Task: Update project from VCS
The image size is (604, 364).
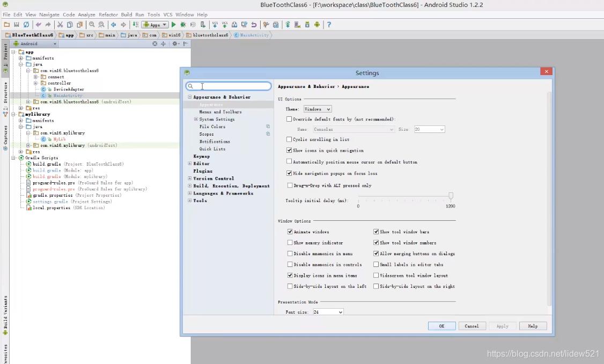Action: pyautogui.click(x=215, y=24)
